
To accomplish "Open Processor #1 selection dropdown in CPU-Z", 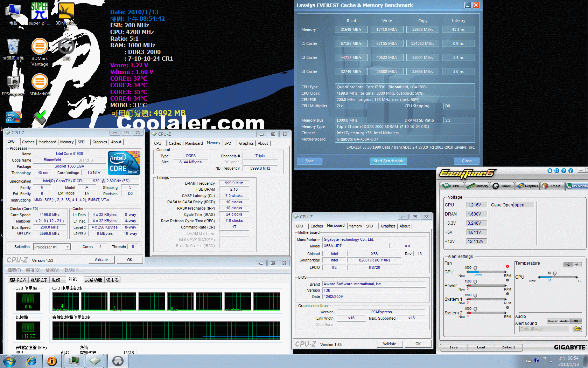I will point(52,247).
